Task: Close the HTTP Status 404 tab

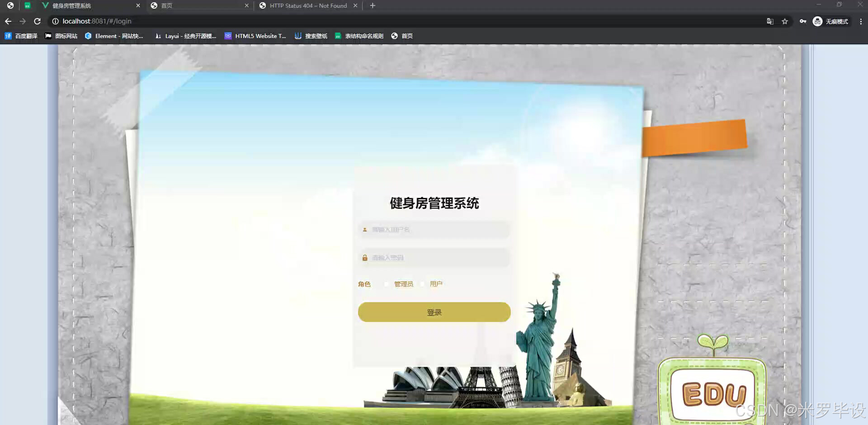Action: [x=355, y=6]
